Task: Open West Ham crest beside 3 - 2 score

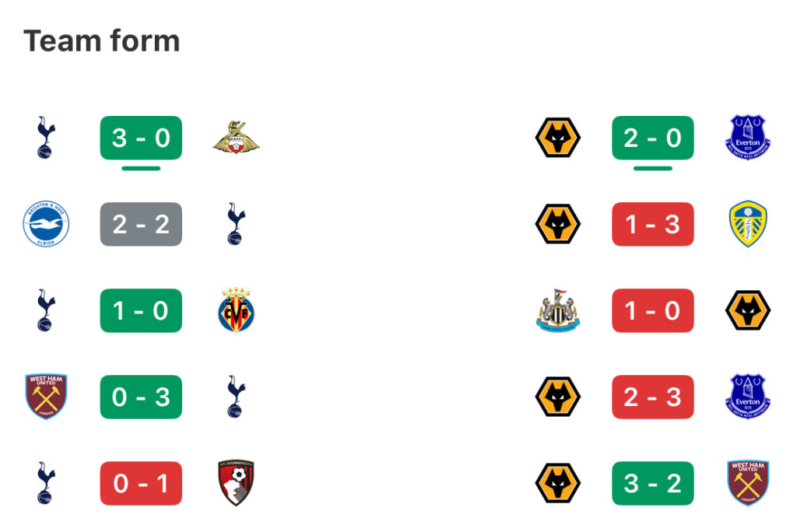Action: click(x=748, y=483)
